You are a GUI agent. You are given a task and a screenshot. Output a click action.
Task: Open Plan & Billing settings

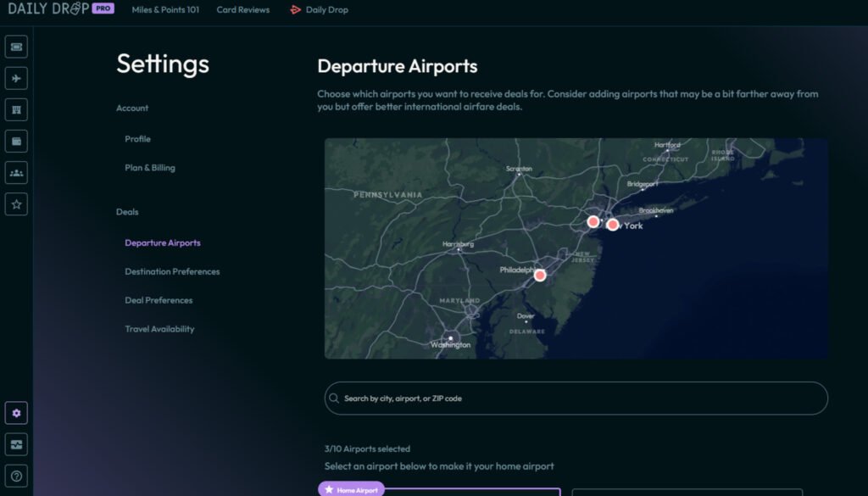click(x=150, y=168)
